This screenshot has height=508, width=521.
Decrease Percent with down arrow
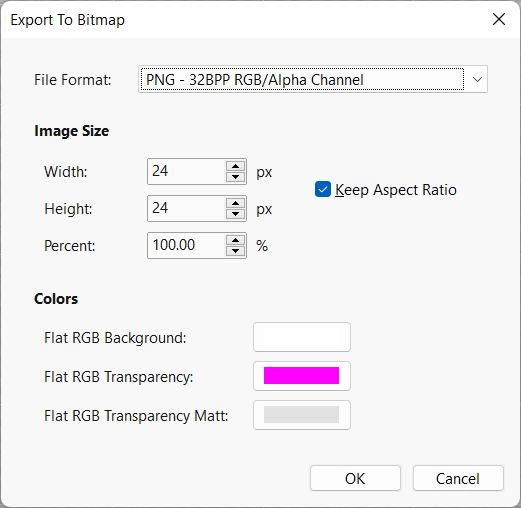pyautogui.click(x=235, y=251)
